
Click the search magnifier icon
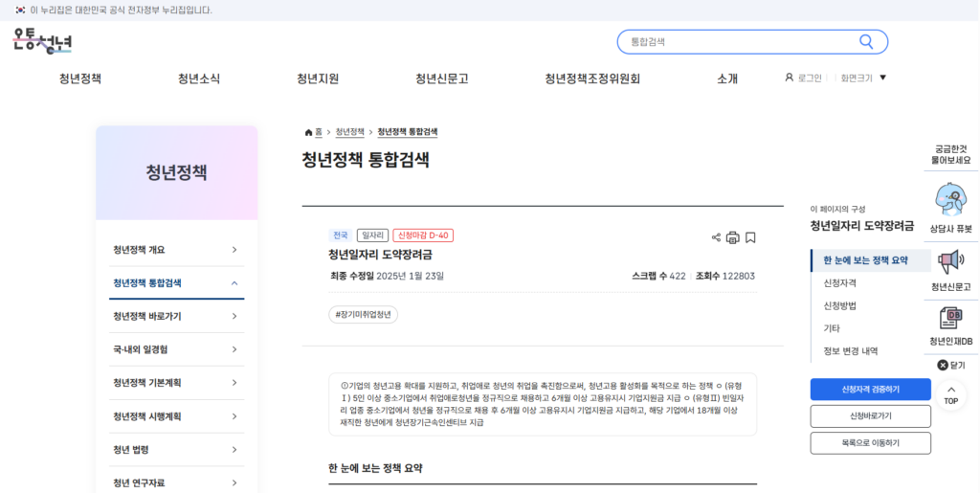(x=866, y=42)
